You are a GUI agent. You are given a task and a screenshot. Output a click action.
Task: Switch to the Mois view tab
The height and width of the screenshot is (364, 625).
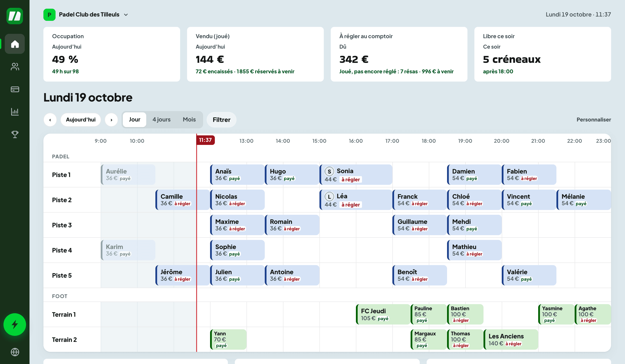(189, 120)
